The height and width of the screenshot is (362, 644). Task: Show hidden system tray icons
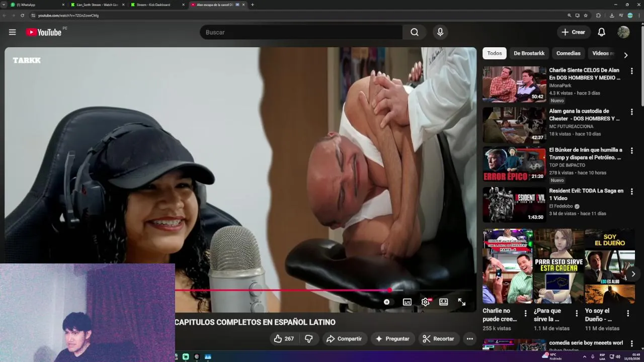[584, 356]
